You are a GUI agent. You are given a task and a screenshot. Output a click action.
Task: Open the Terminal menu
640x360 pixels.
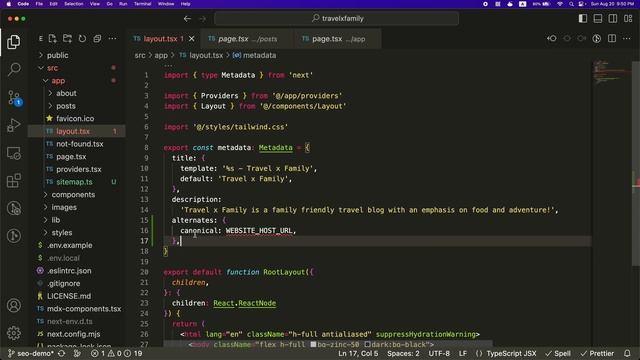pos(142,4)
